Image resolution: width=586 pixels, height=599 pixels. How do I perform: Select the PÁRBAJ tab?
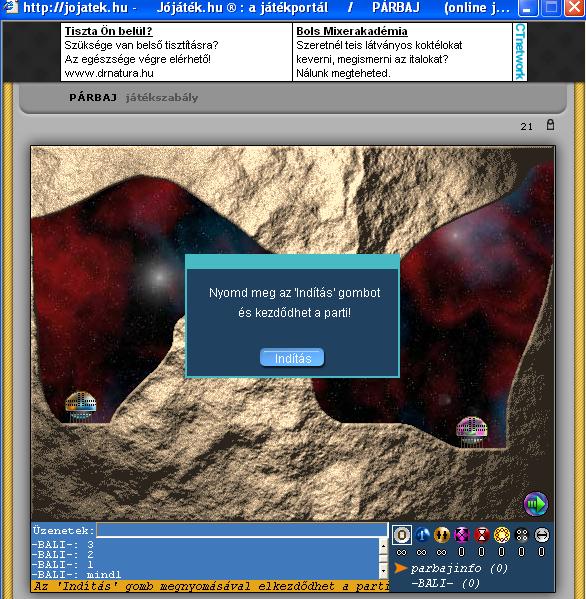point(93,98)
